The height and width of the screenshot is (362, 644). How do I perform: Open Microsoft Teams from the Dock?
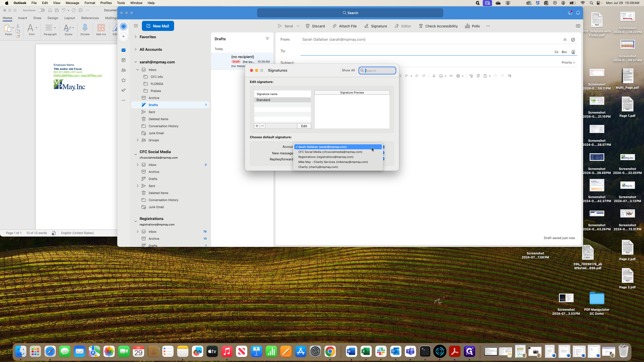[410, 351]
